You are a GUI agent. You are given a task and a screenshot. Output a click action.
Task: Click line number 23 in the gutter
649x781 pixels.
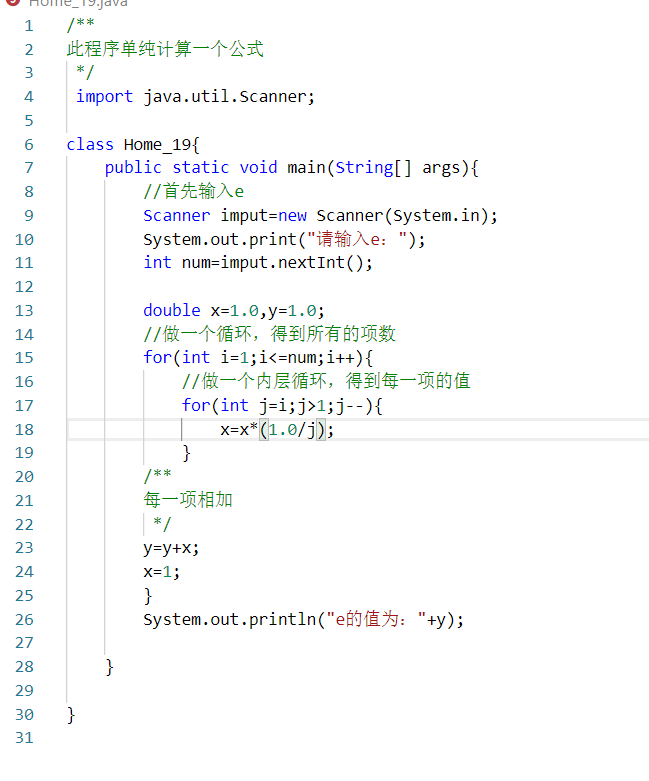(x=24, y=548)
